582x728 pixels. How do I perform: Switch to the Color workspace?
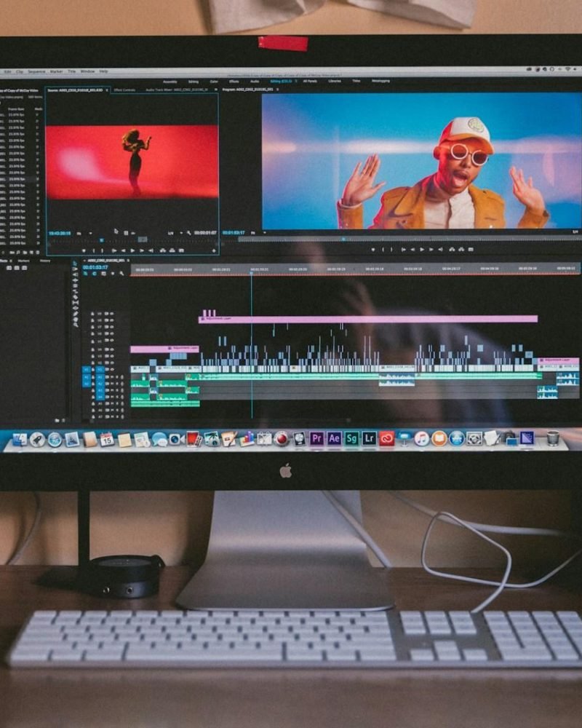(215, 82)
